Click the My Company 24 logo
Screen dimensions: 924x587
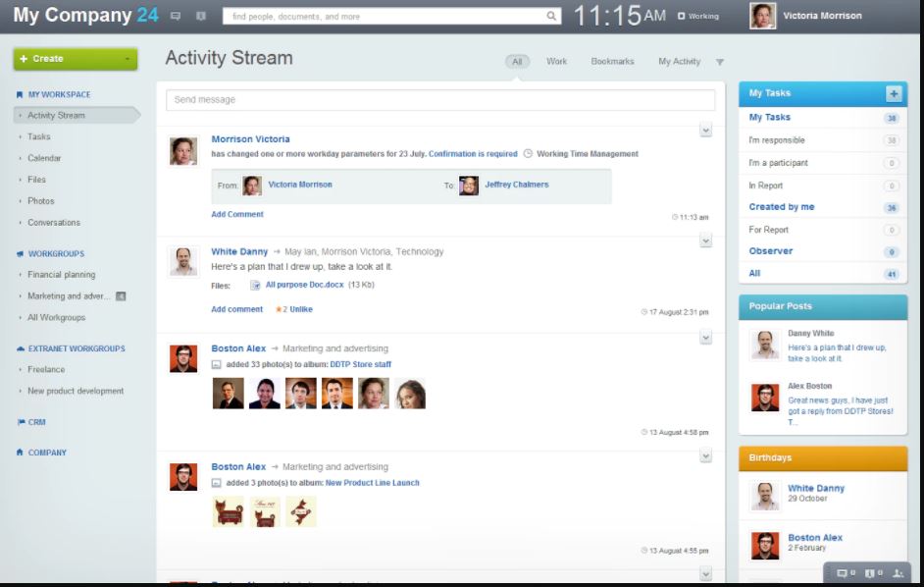[x=85, y=16]
